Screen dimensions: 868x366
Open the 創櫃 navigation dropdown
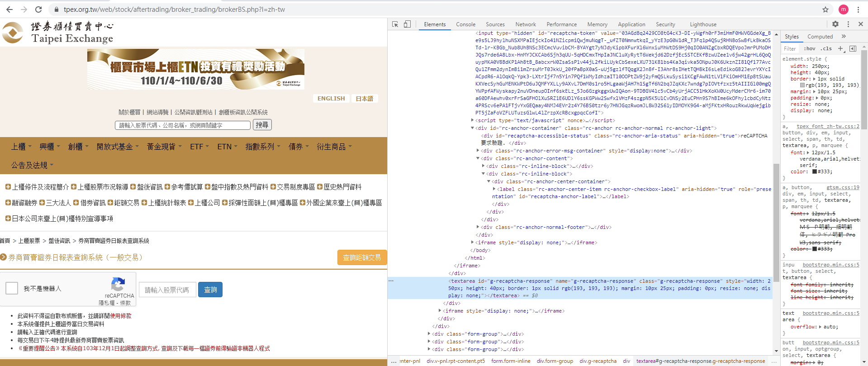[x=78, y=147]
